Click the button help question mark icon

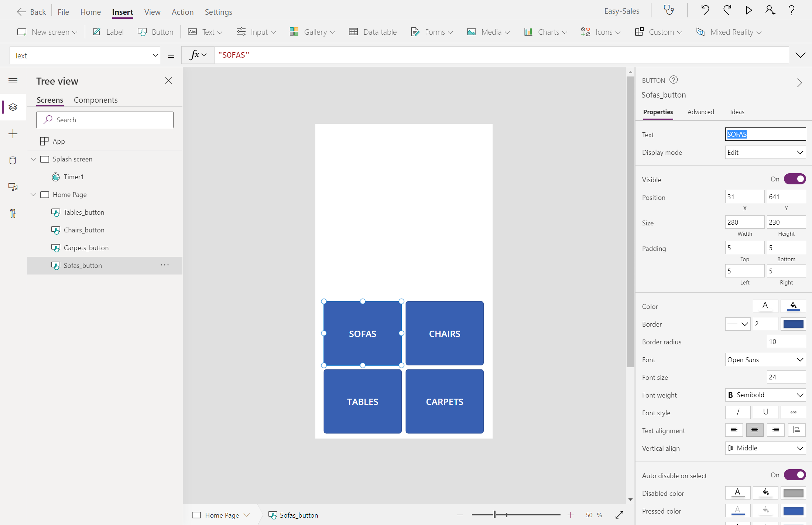tap(674, 80)
